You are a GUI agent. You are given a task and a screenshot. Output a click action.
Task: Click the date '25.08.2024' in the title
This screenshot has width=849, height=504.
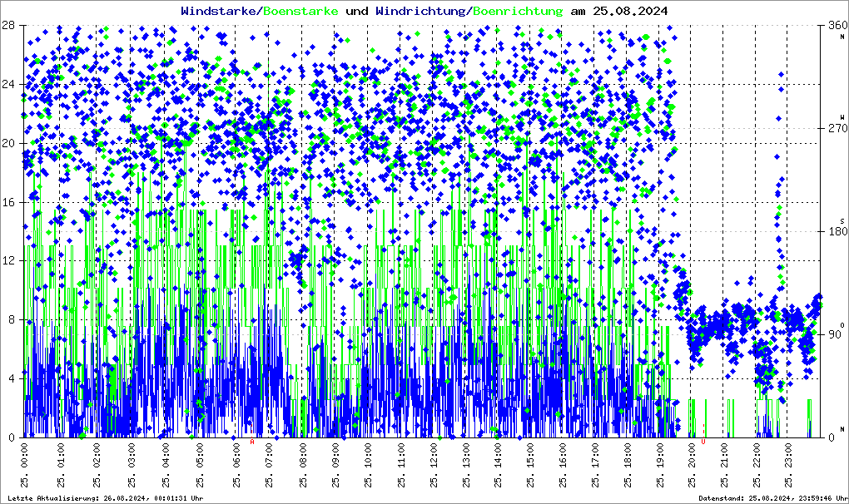630,11
